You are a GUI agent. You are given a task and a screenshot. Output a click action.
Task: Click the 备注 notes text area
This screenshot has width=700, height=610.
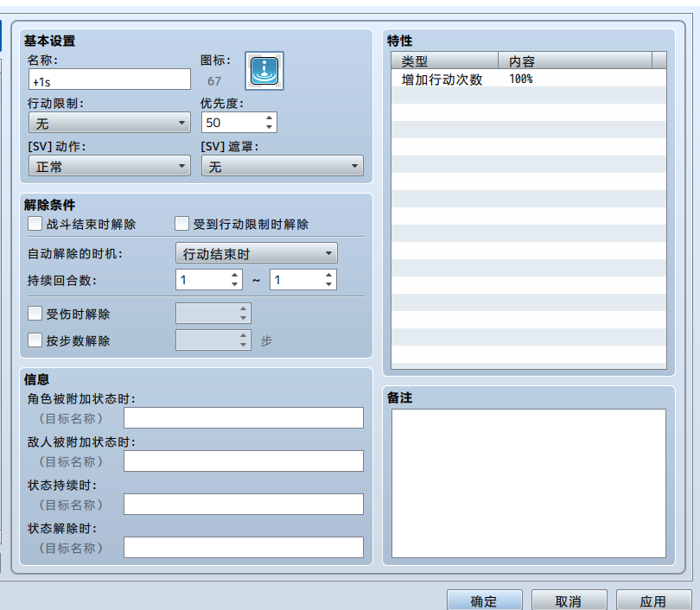(x=529, y=483)
